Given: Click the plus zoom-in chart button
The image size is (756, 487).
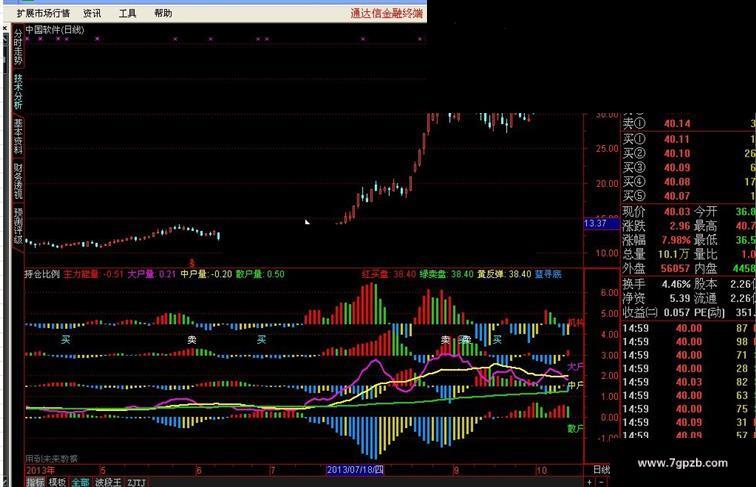Looking at the screenshot, I should (590, 482).
